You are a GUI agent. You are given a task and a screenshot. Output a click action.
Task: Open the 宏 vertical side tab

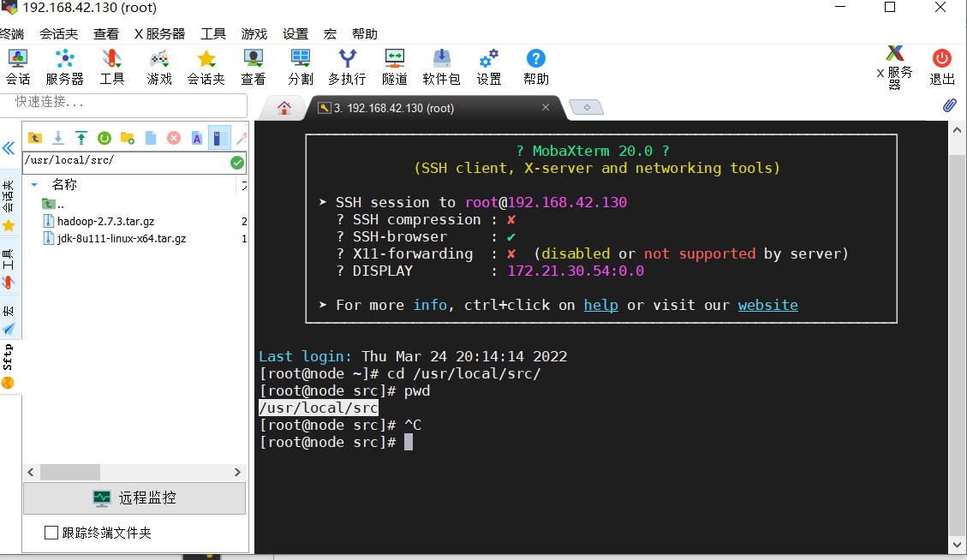click(9, 320)
